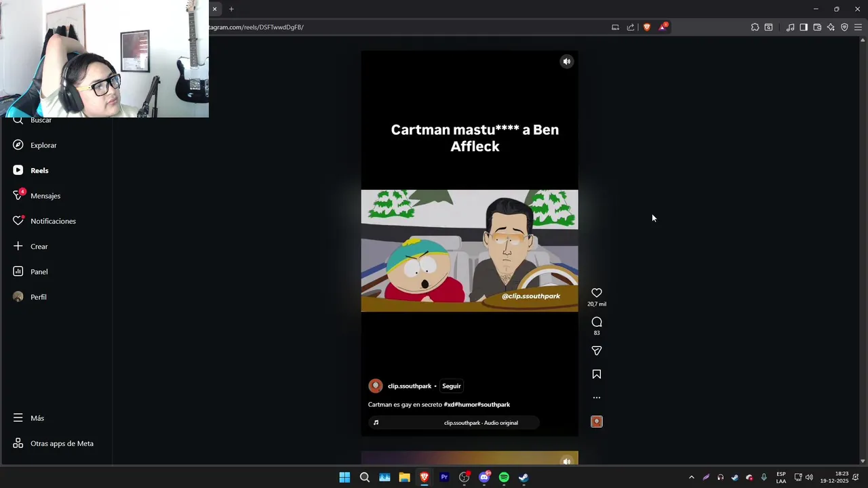Click the Crear plus icon
The image size is (868, 488).
18,247
